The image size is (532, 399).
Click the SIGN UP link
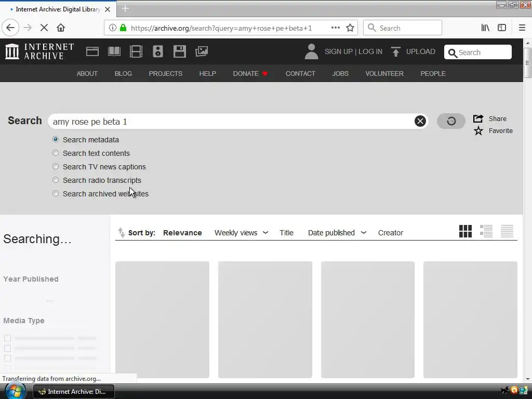coord(339,51)
